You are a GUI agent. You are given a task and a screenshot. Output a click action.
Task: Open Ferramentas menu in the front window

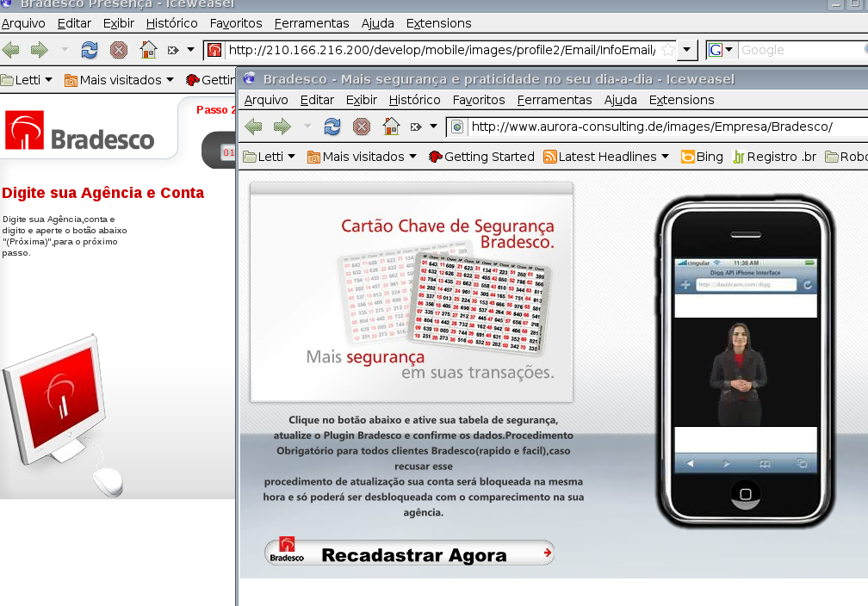pyautogui.click(x=555, y=100)
